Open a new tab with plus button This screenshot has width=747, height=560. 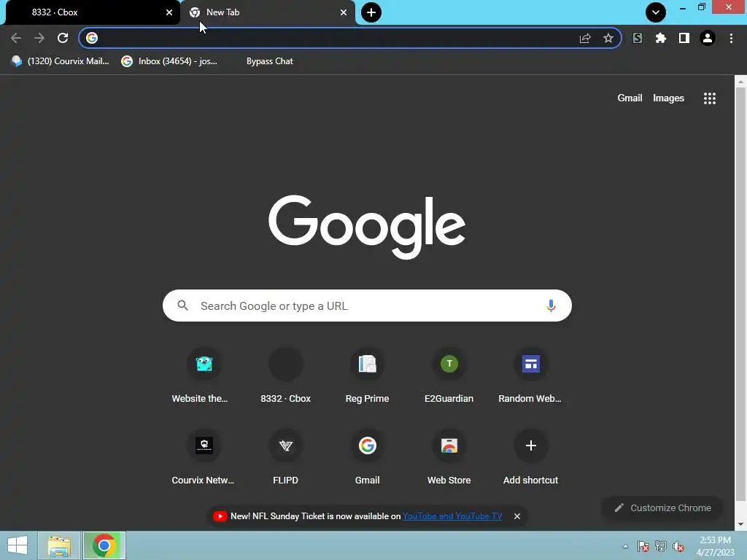(x=371, y=12)
